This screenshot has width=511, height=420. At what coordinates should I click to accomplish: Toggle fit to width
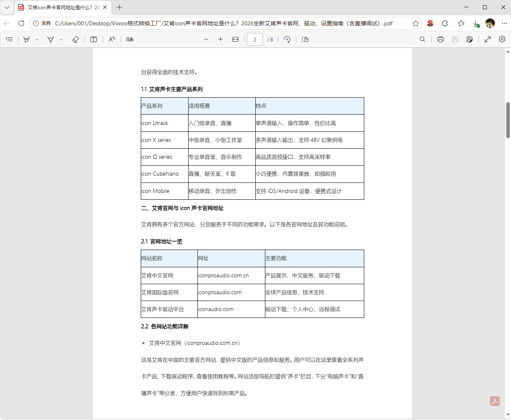tap(236, 39)
